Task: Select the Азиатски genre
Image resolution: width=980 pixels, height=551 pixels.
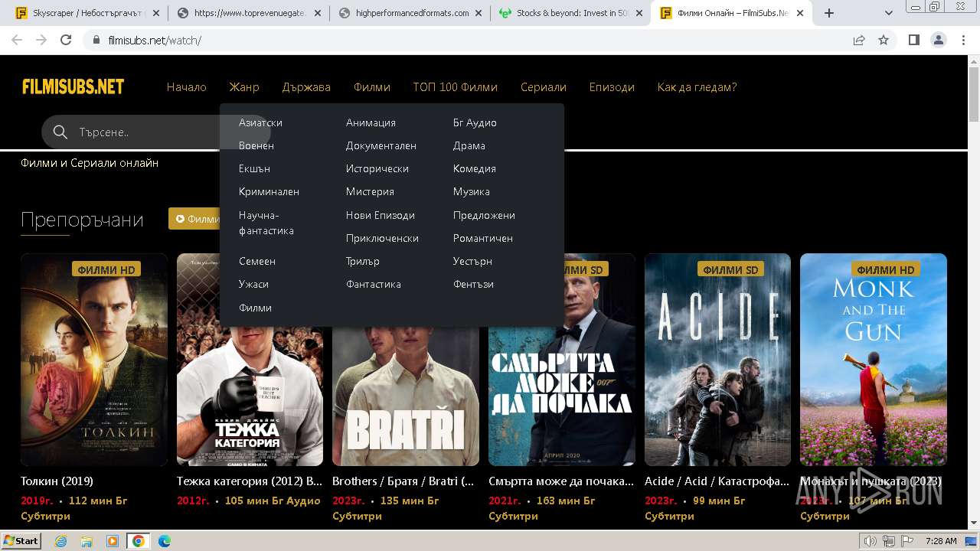Action: pyautogui.click(x=260, y=122)
